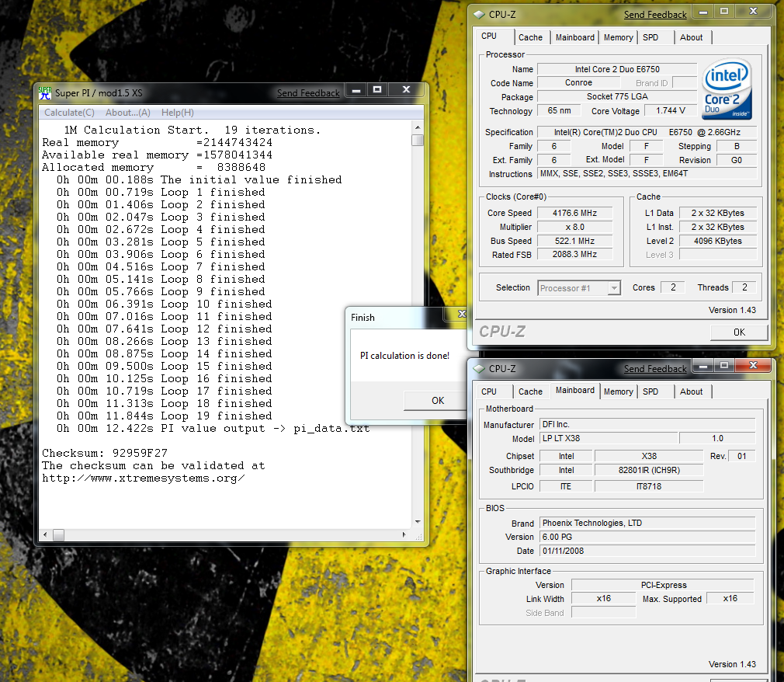This screenshot has width=784, height=682.
Task: Click the processor Name field Intel Core 2 Duo E6750
Action: pos(617,70)
